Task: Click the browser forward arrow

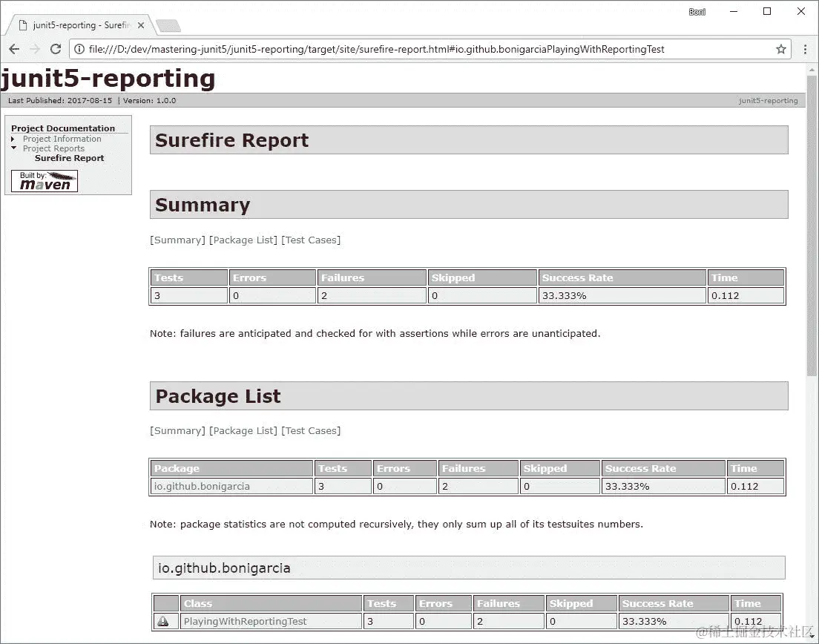Action: (x=35, y=49)
